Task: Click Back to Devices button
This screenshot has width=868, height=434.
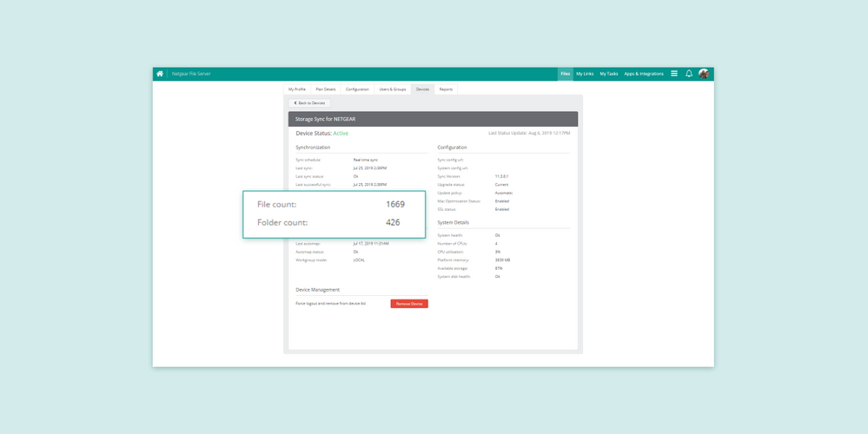Action: (x=309, y=102)
